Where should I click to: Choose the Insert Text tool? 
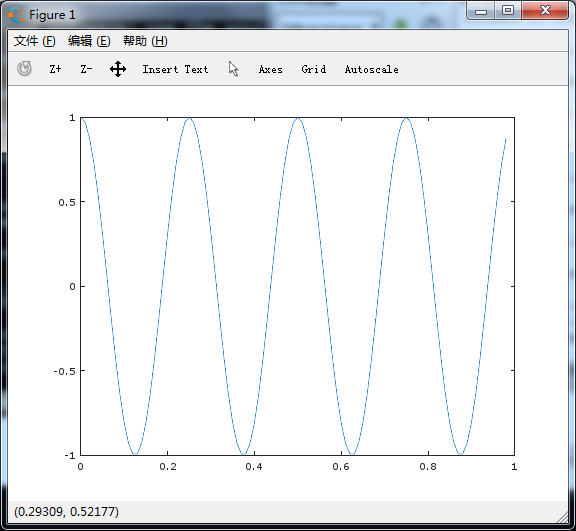pyautogui.click(x=175, y=69)
